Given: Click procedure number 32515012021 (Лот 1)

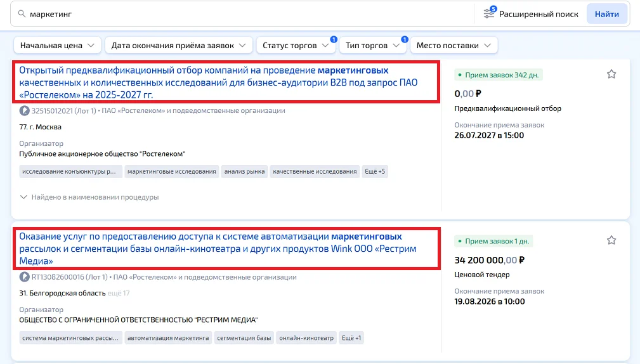Looking at the screenshot, I should (63, 110).
